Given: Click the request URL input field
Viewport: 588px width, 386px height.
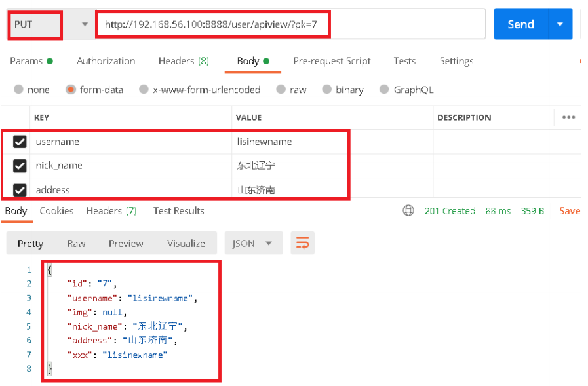Looking at the screenshot, I should coord(288,24).
